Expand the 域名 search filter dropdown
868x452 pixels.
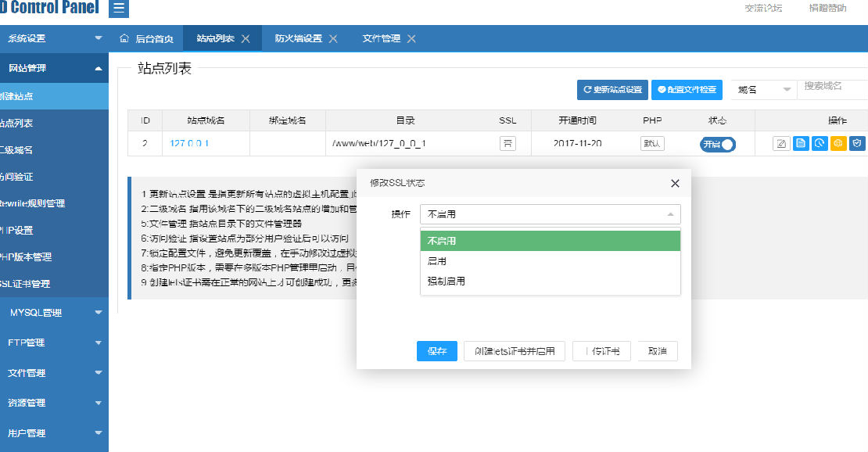point(762,89)
